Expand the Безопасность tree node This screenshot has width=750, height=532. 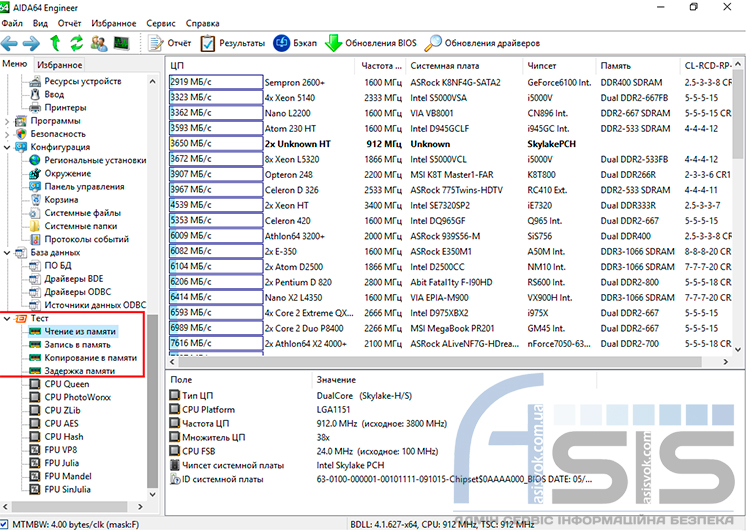[7, 134]
